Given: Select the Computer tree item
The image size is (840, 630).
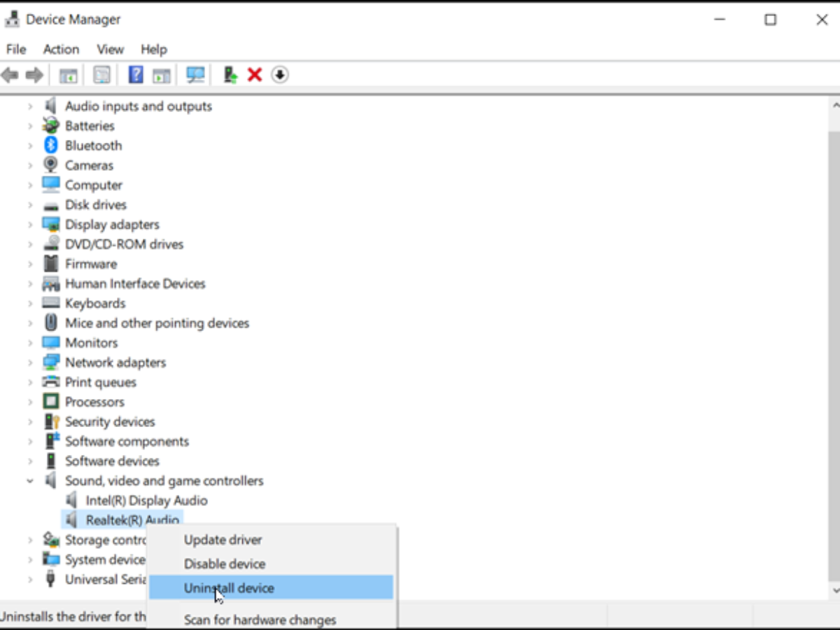Looking at the screenshot, I should coord(94,185).
